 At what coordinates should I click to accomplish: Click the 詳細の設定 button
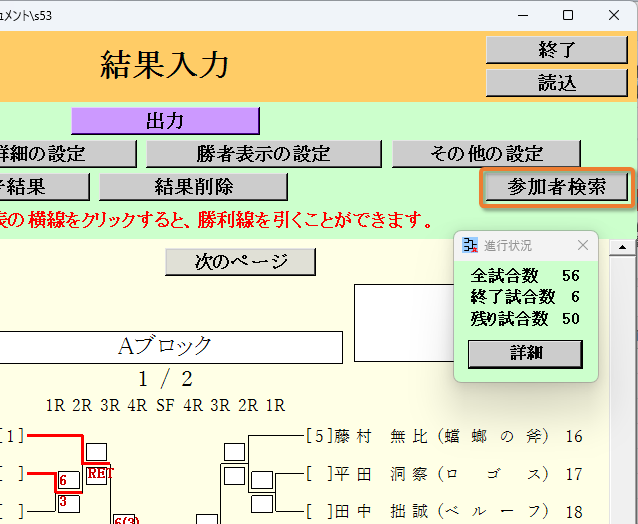tap(68, 154)
